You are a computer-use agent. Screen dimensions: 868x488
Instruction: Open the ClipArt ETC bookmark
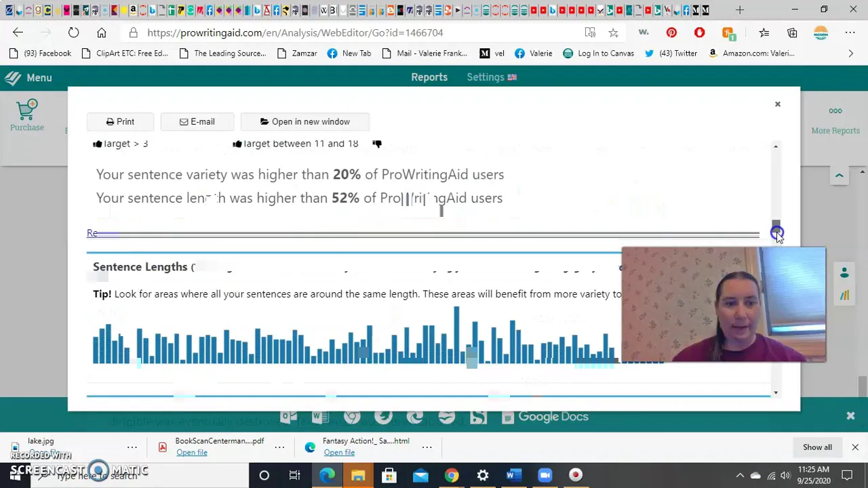(125, 54)
